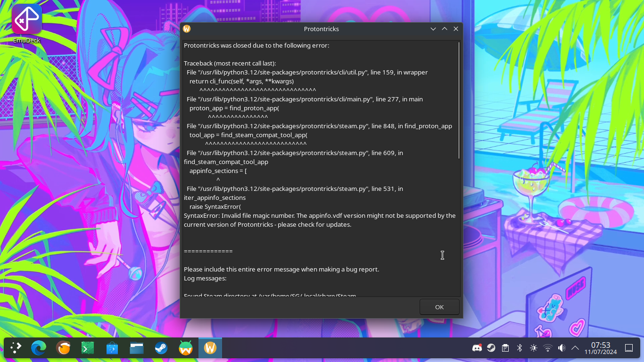Launch Steam from the taskbar
Image resolution: width=644 pixels, height=362 pixels.
[x=161, y=348]
